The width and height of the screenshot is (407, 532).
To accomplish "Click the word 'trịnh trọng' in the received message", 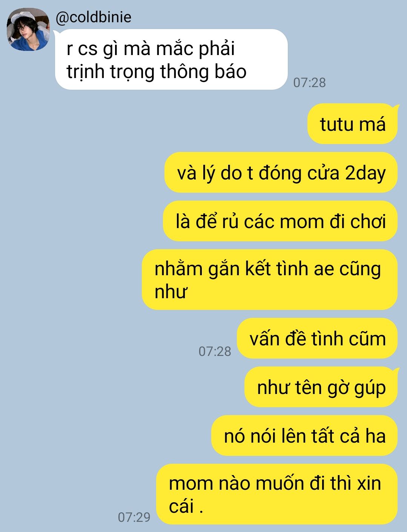I will (x=111, y=72).
